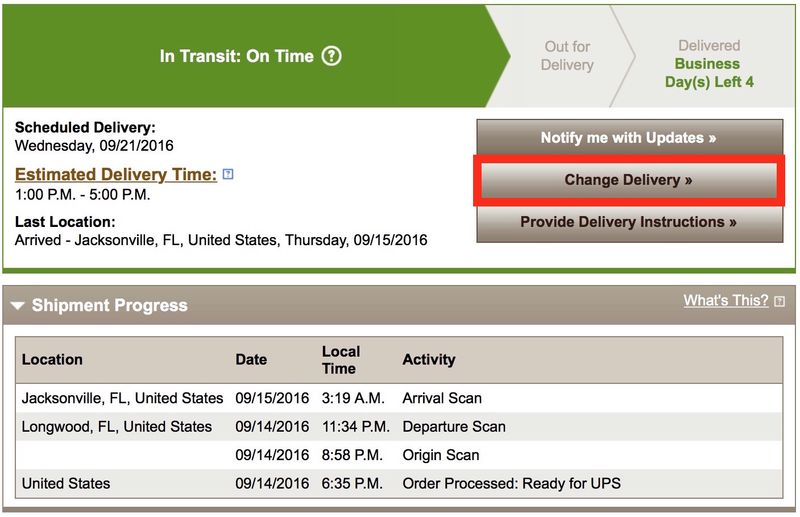This screenshot has height=517, width=800.
Task: Select the In Transit: On Time status step
Action: click(251, 56)
